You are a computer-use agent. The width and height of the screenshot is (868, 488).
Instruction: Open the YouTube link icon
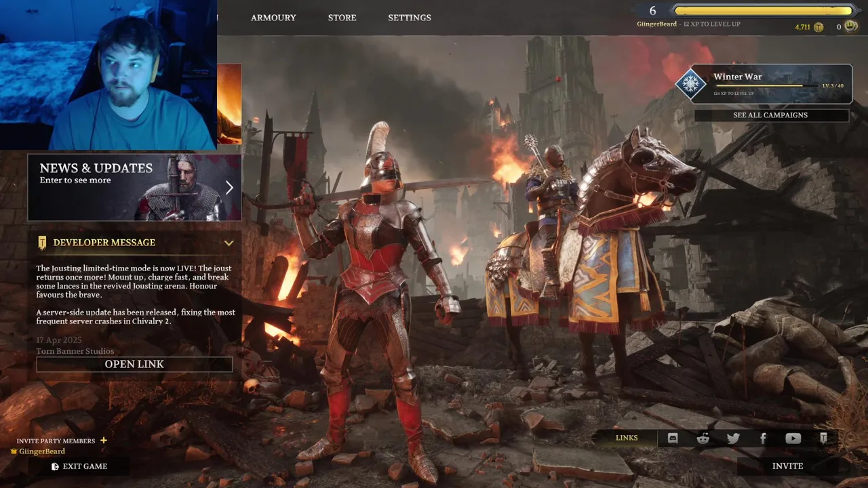tap(793, 439)
